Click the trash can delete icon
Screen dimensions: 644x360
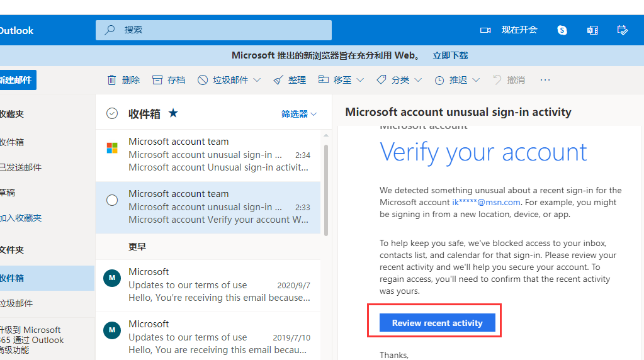111,80
